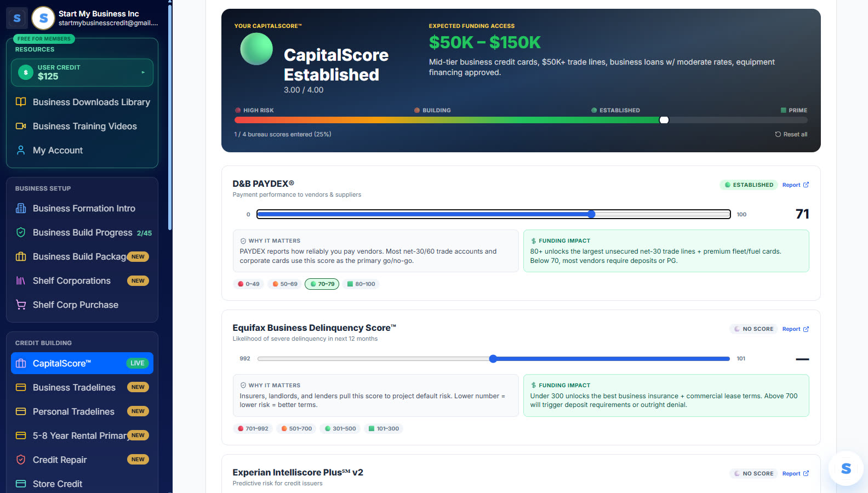The height and width of the screenshot is (493, 868).
Task: Open the floating S chat bubble
Action: click(846, 468)
